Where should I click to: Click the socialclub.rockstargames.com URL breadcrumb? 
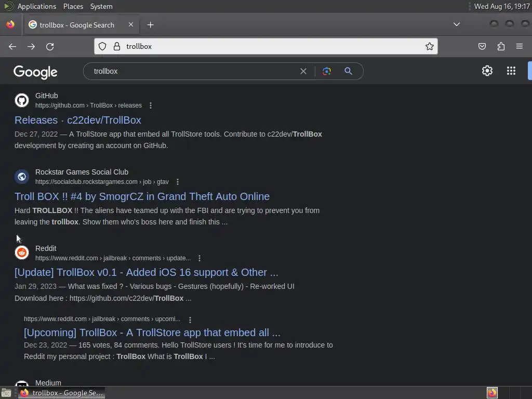click(102, 182)
